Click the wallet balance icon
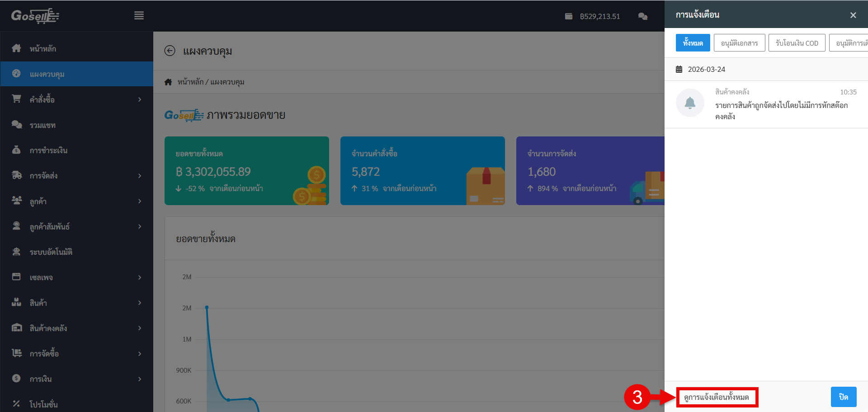Viewport: 868px width, 412px height. [x=568, y=16]
